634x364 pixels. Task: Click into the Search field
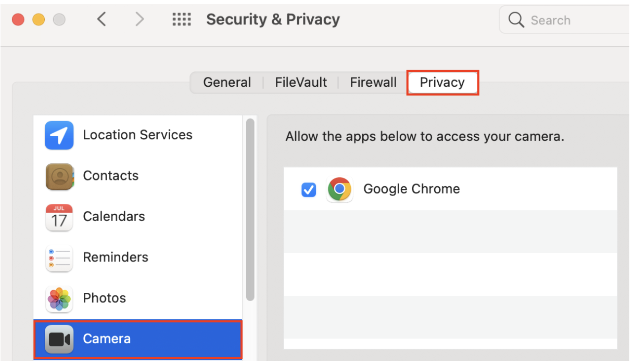coord(573,20)
